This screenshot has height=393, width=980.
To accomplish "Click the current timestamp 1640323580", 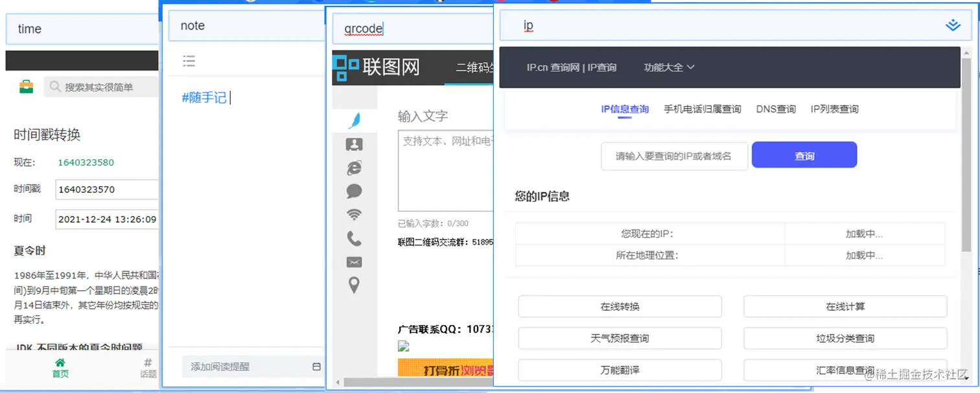I will tap(86, 163).
